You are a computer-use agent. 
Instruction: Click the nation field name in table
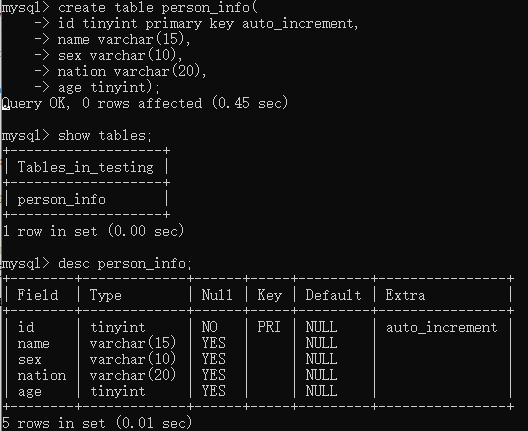click(42, 375)
